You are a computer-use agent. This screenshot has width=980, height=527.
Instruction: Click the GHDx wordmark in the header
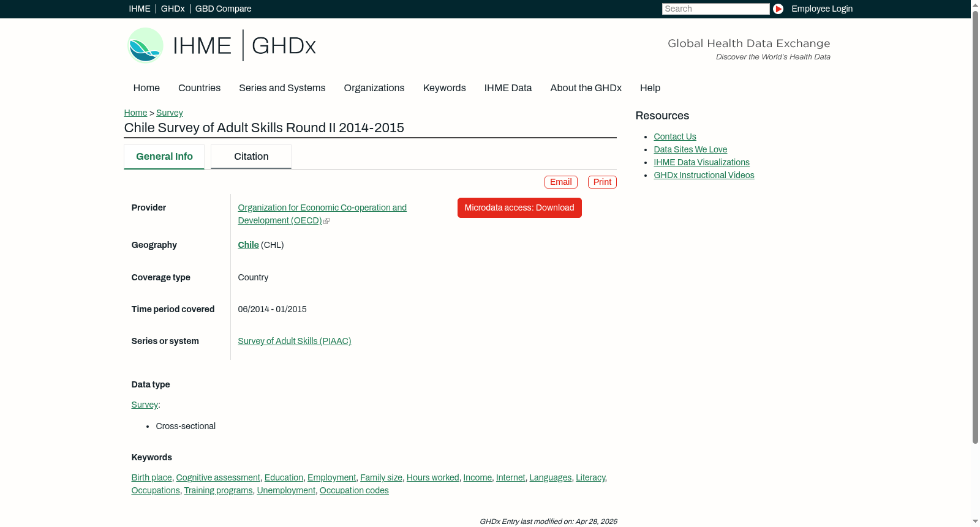[x=284, y=46]
